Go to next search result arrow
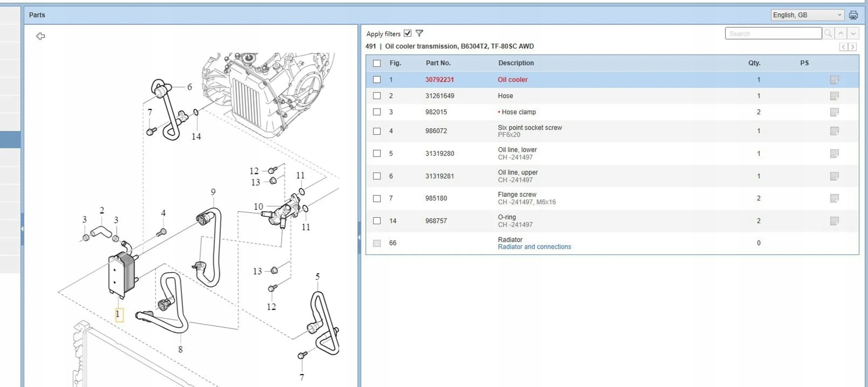This screenshot has width=868, height=387. click(853, 33)
